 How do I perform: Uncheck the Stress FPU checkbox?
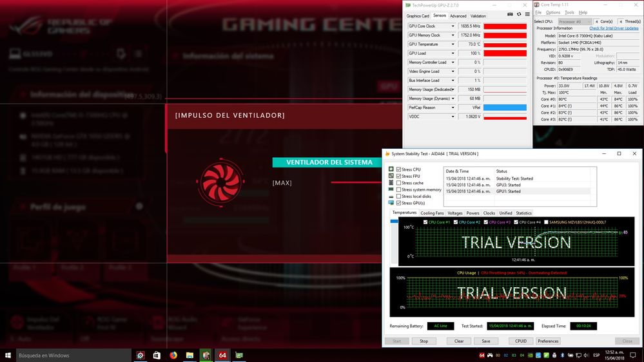(398, 176)
